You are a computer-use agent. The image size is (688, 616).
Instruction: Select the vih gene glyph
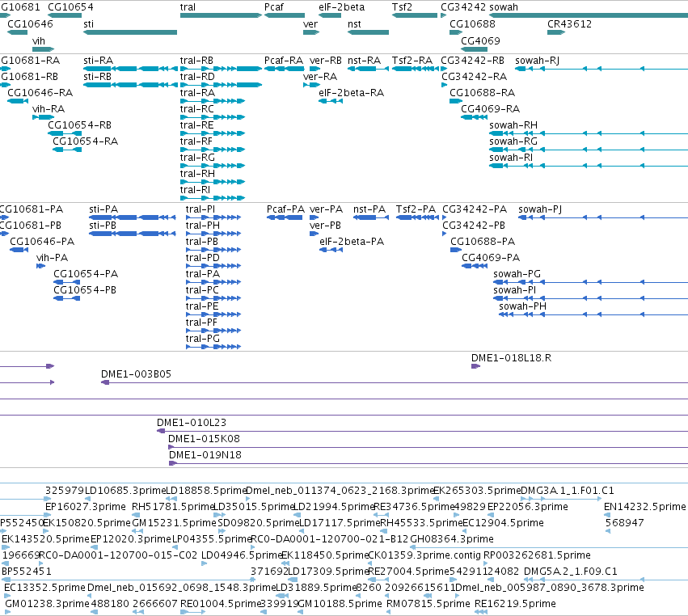tap(43, 49)
